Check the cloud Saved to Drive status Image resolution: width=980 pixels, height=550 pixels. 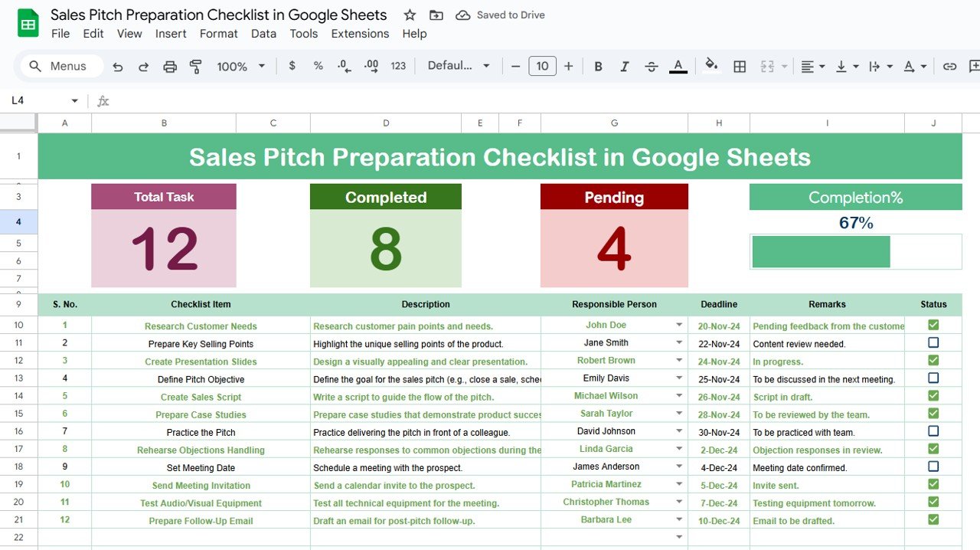tap(500, 15)
